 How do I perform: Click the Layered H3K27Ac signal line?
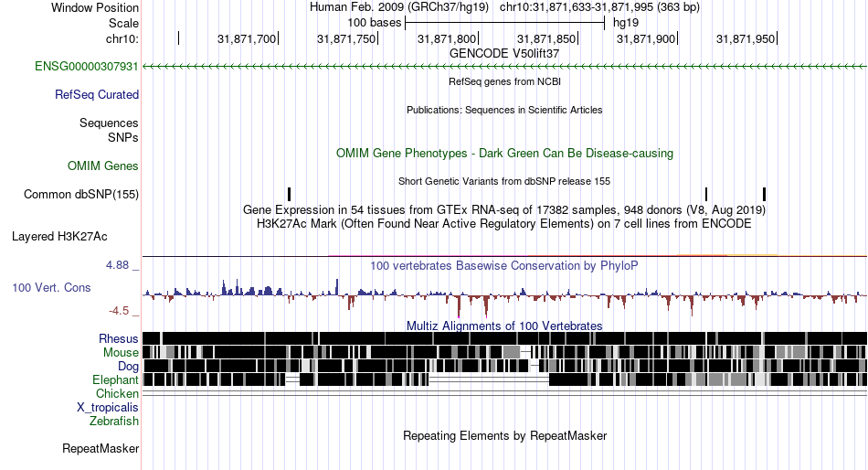pyautogui.click(x=504, y=255)
